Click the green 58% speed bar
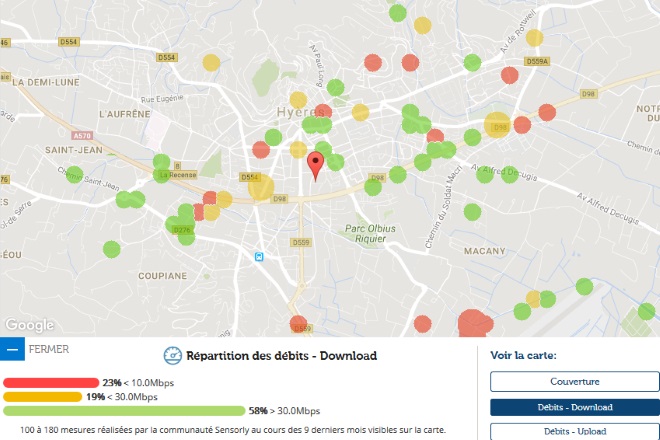660x440 pixels. click(124, 411)
